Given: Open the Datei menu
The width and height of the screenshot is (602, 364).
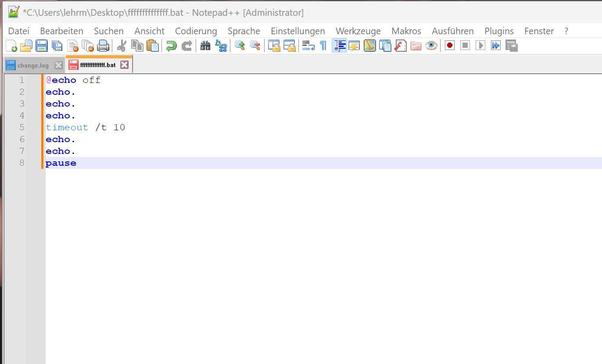Looking at the screenshot, I should (19, 31).
